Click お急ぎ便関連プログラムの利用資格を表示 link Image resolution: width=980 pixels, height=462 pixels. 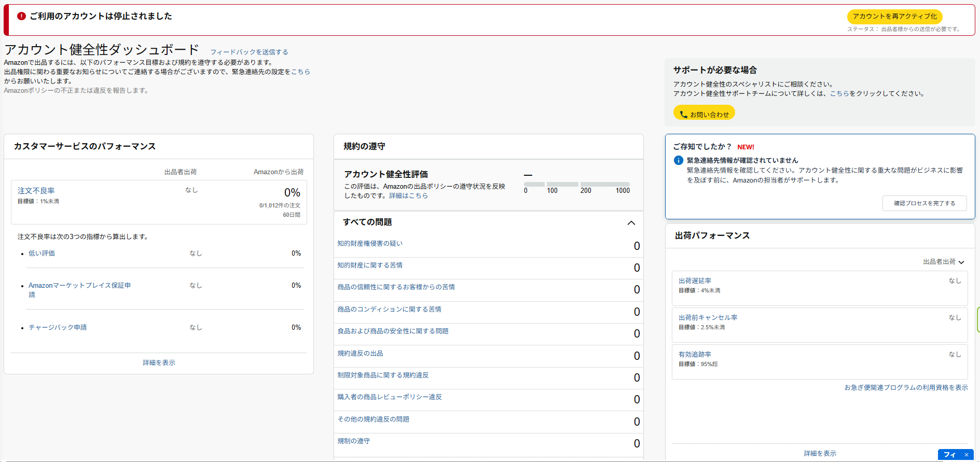[906, 387]
